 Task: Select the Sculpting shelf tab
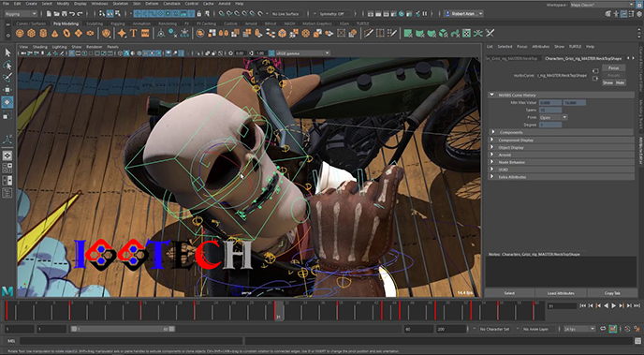click(95, 23)
